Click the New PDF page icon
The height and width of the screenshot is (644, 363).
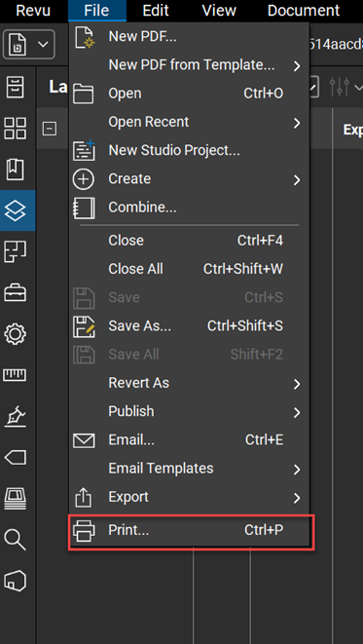click(x=84, y=37)
